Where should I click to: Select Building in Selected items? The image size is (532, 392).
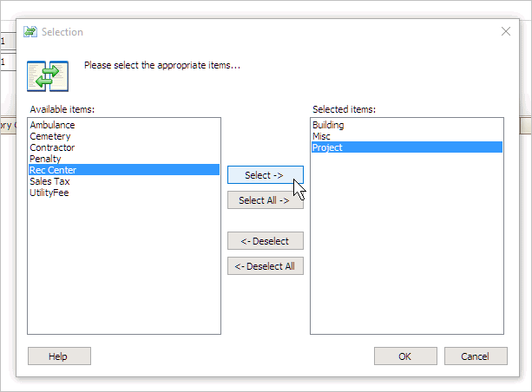pyautogui.click(x=328, y=125)
